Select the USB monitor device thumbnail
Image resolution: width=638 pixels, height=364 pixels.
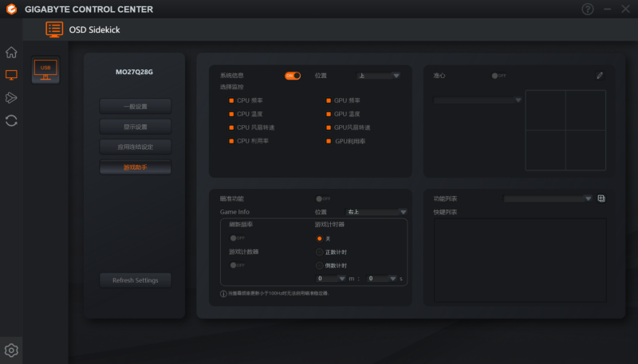pyautogui.click(x=45, y=70)
